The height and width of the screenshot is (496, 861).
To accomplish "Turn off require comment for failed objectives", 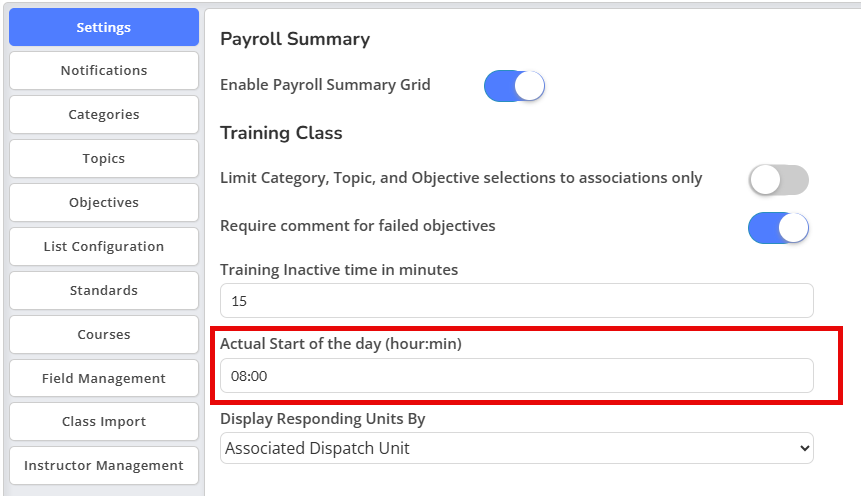I will click(779, 227).
